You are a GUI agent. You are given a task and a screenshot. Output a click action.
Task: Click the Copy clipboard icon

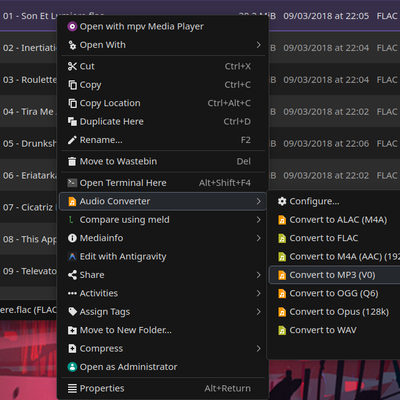[x=72, y=85]
